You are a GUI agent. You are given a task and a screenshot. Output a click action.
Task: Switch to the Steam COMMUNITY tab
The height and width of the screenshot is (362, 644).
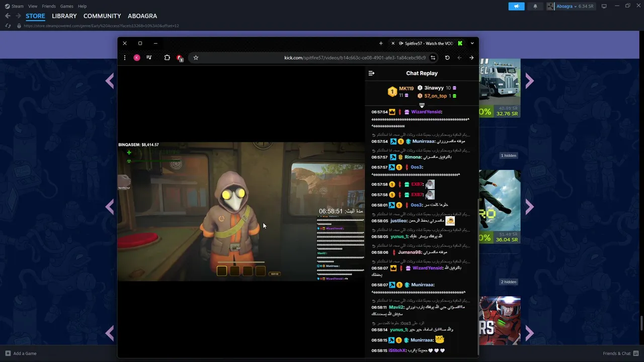pyautogui.click(x=102, y=16)
